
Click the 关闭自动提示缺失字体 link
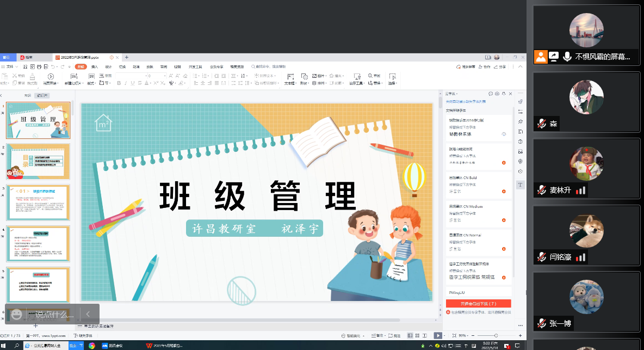(x=466, y=101)
